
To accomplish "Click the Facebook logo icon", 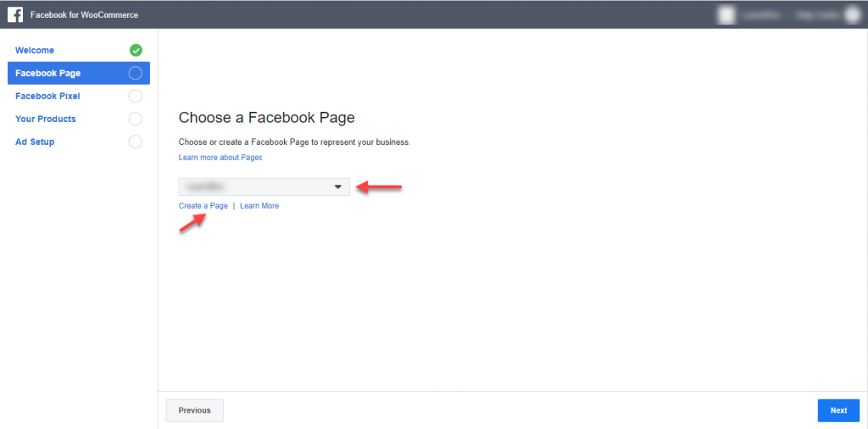I will point(15,15).
